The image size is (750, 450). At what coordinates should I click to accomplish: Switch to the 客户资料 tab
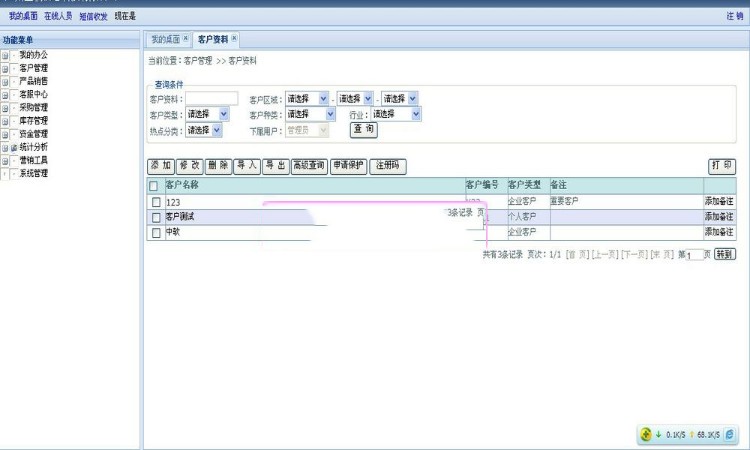click(x=212, y=39)
